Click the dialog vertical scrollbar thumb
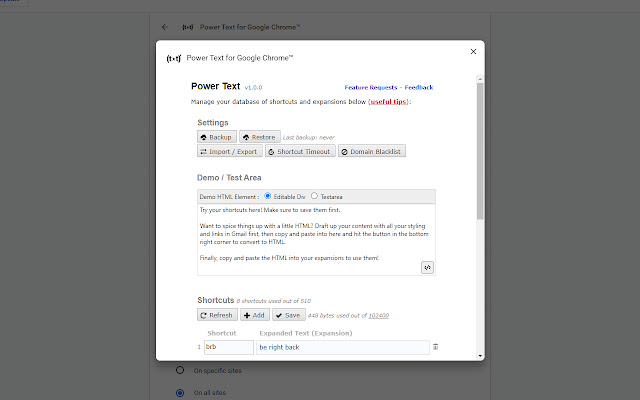 click(x=480, y=151)
